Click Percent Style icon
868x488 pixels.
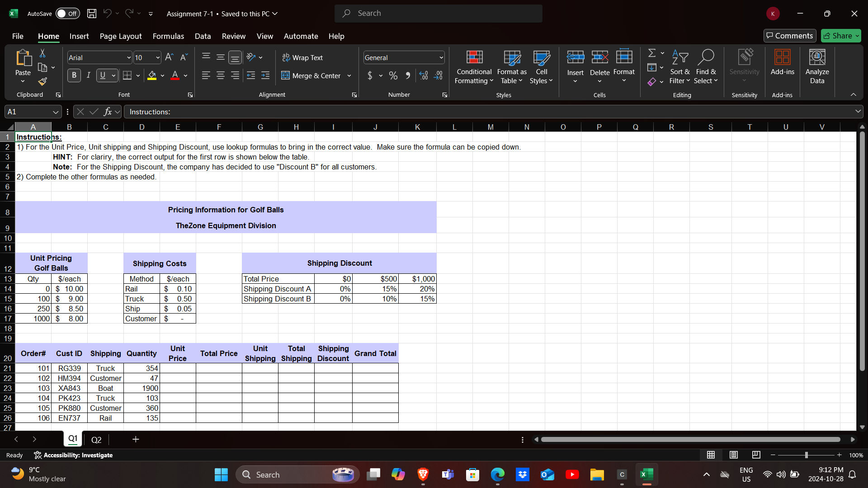tap(393, 75)
